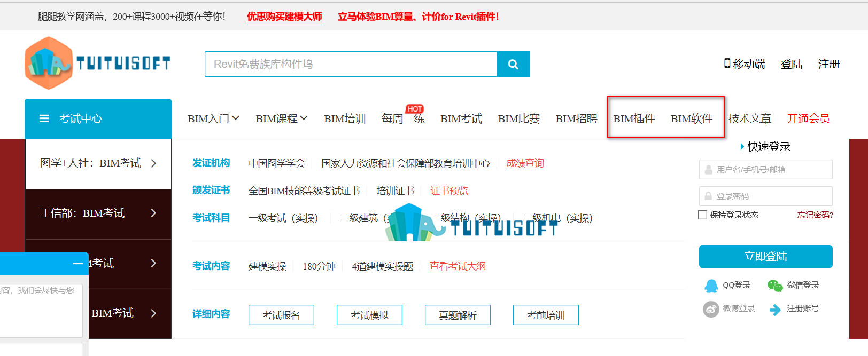The image size is (868, 356).
Task: Click the 忘记密码? link
Action: pyautogui.click(x=815, y=215)
